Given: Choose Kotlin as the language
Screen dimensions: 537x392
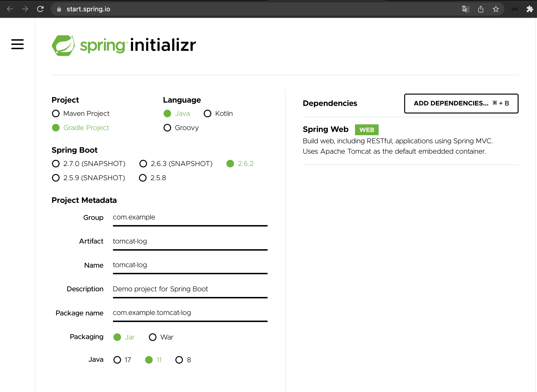Looking at the screenshot, I should (x=208, y=114).
